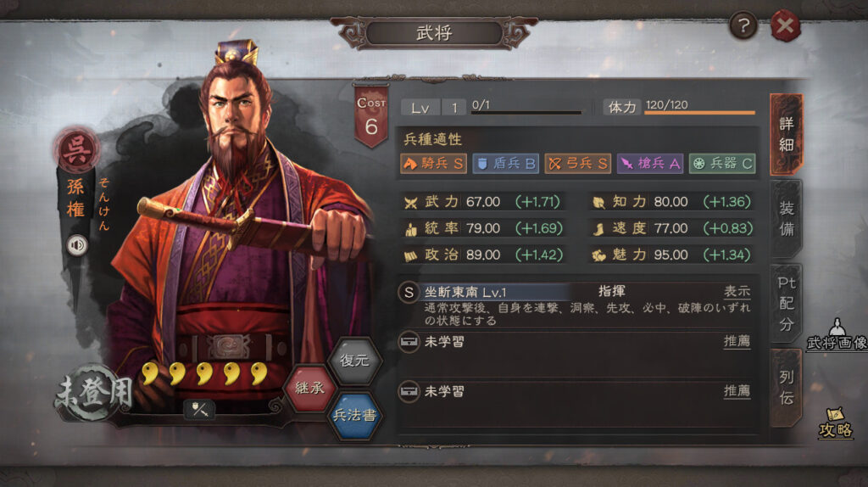This screenshot has height=487, width=868.
Task: Tap the 継承 red hexagon button
Action: coord(309,388)
